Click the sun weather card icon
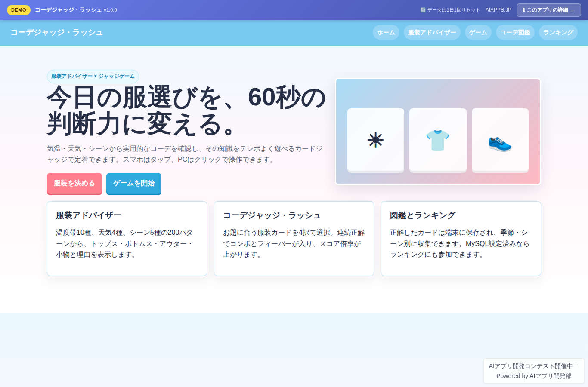This screenshot has width=588, height=387. [x=375, y=140]
